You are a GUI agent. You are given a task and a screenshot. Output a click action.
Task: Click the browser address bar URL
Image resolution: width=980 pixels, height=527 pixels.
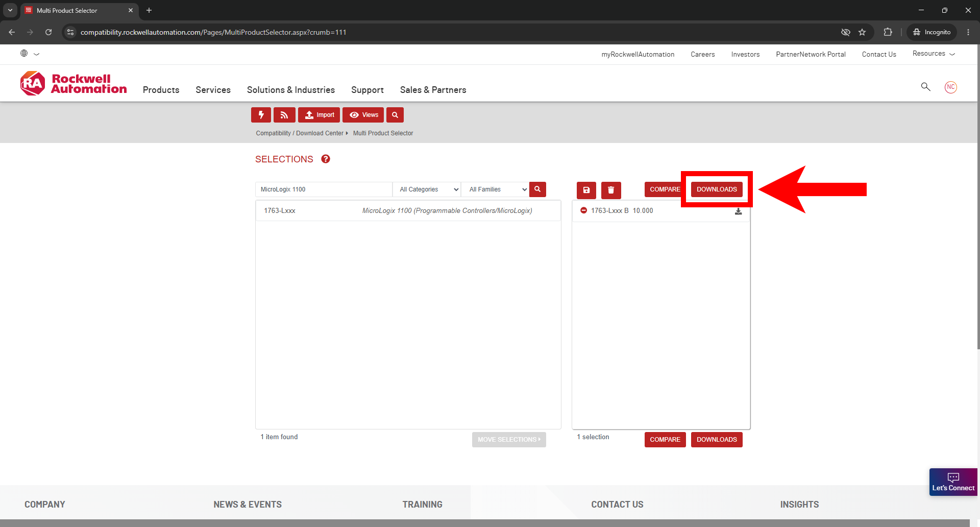tap(213, 32)
